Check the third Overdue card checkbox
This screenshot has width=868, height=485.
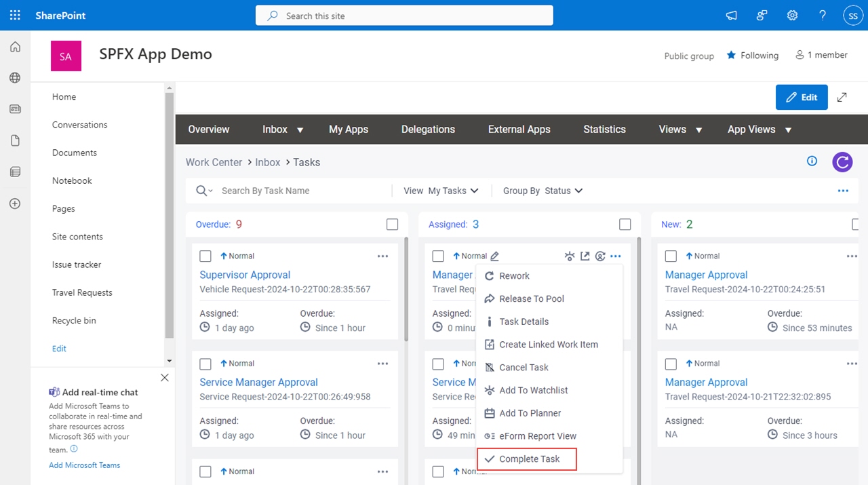click(x=205, y=471)
